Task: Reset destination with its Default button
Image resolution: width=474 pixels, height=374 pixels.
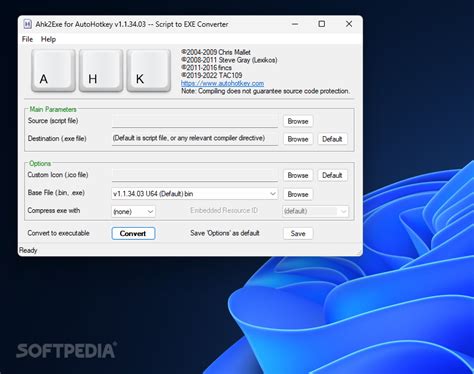Action: (332, 139)
